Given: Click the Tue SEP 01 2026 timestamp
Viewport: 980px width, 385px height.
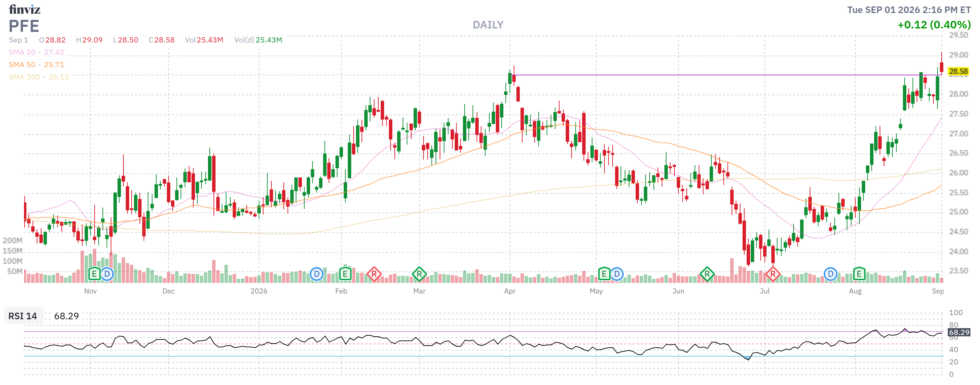Looking at the screenshot, I should click(x=909, y=10).
